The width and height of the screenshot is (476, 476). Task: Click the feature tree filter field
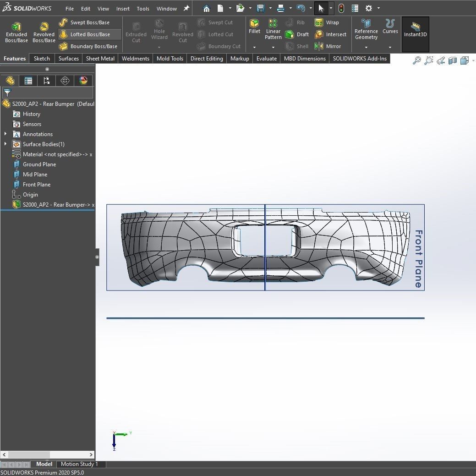coord(47,92)
